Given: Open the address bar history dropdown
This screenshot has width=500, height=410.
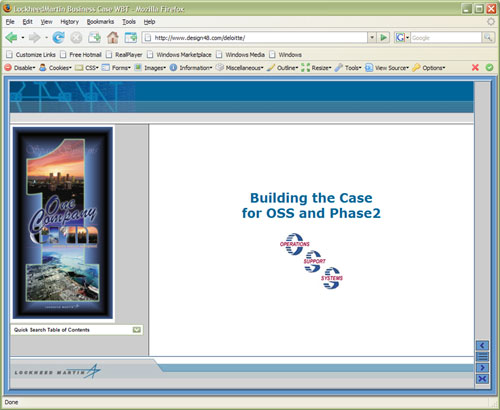Looking at the screenshot, I should click(372, 37).
